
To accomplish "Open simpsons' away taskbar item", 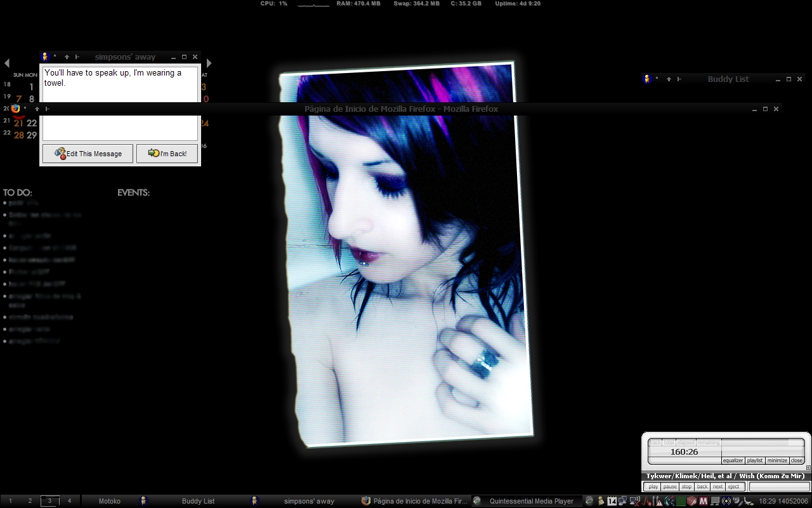I will tap(303, 501).
